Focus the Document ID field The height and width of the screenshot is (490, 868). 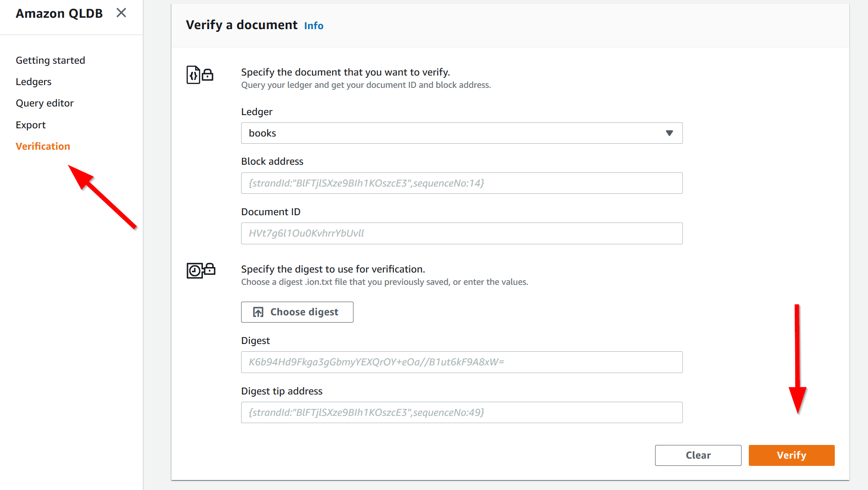point(461,233)
